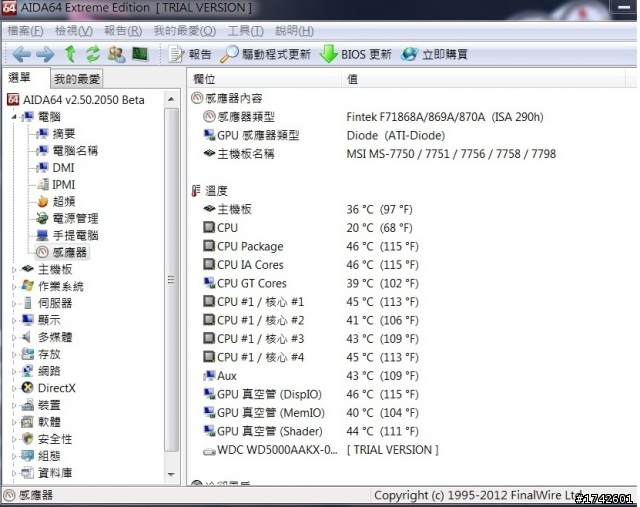Screen dimensions: 640x507
Task: Select the 主機板 temperature row
Action: tap(308, 209)
